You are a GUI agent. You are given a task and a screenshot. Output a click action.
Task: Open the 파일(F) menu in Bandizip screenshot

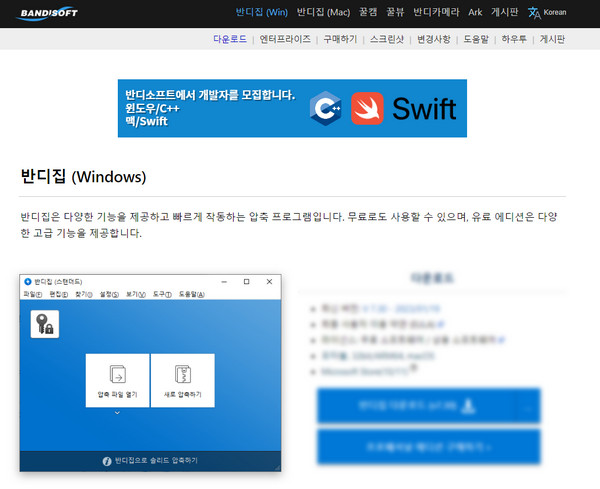point(33,294)
